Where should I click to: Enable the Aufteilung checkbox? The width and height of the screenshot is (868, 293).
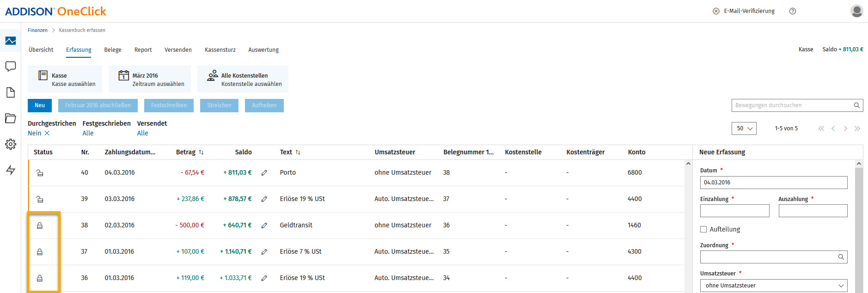point(703,229)
